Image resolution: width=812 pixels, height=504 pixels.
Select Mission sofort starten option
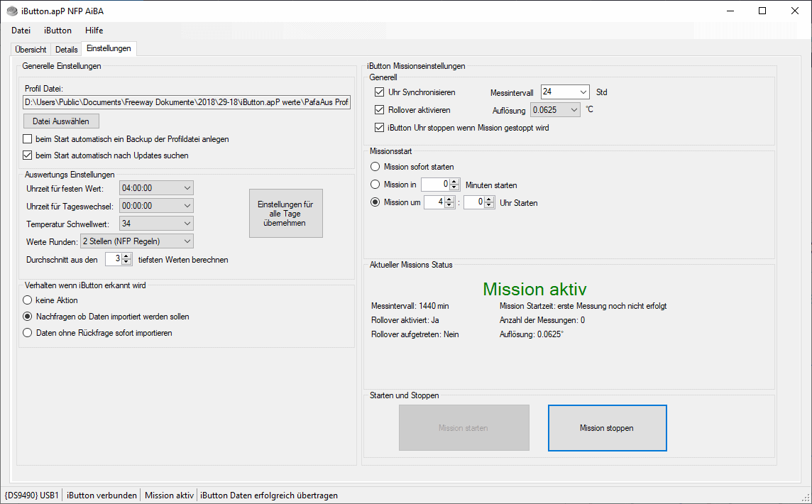point(375,167)
